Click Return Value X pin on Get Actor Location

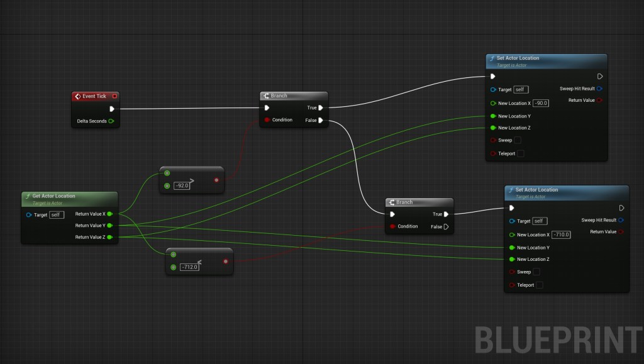pyautogui.click(x=110, y=214)
